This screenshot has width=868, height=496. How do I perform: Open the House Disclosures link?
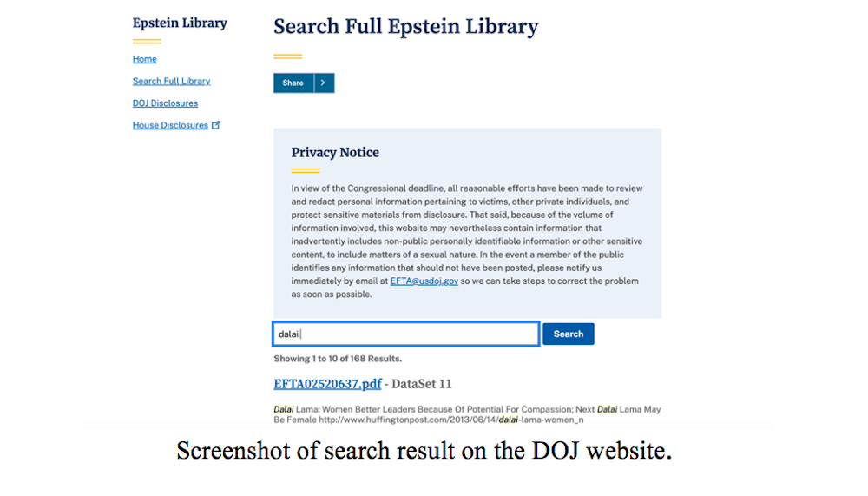[x=170, y=125]
